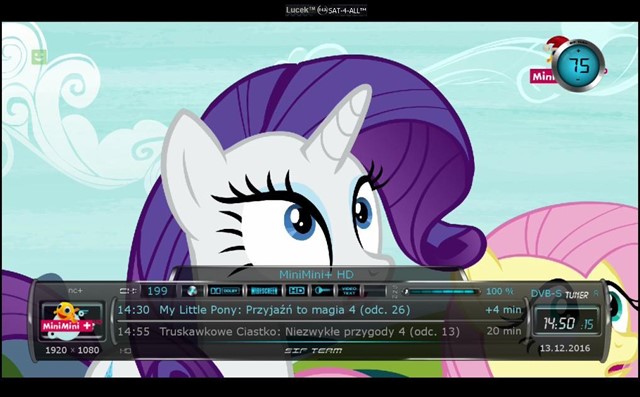Click the MiniMini+ channel logo thumbnail

pyautogui.click(x=71, y=320)
